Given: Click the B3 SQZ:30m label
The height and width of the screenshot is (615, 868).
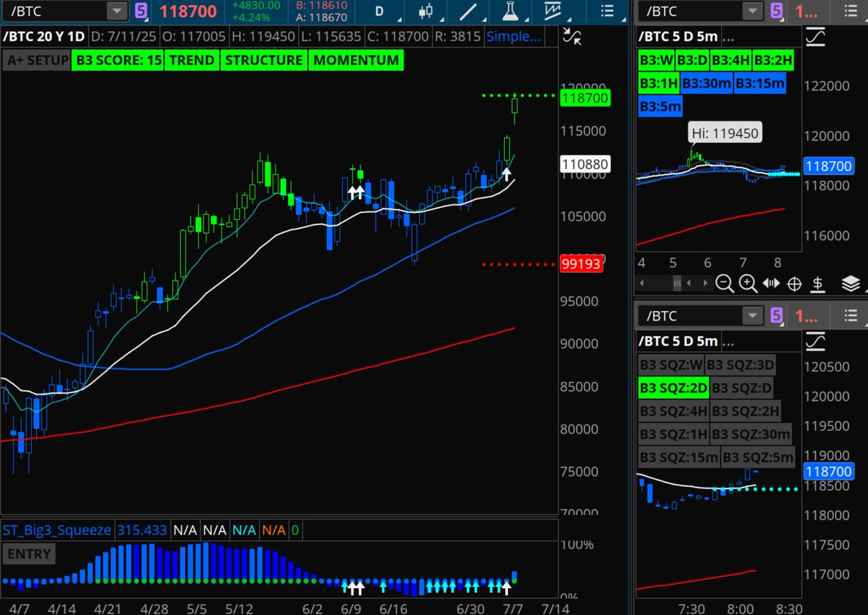Looking at the screenshot, I should [x=751, y=434].
